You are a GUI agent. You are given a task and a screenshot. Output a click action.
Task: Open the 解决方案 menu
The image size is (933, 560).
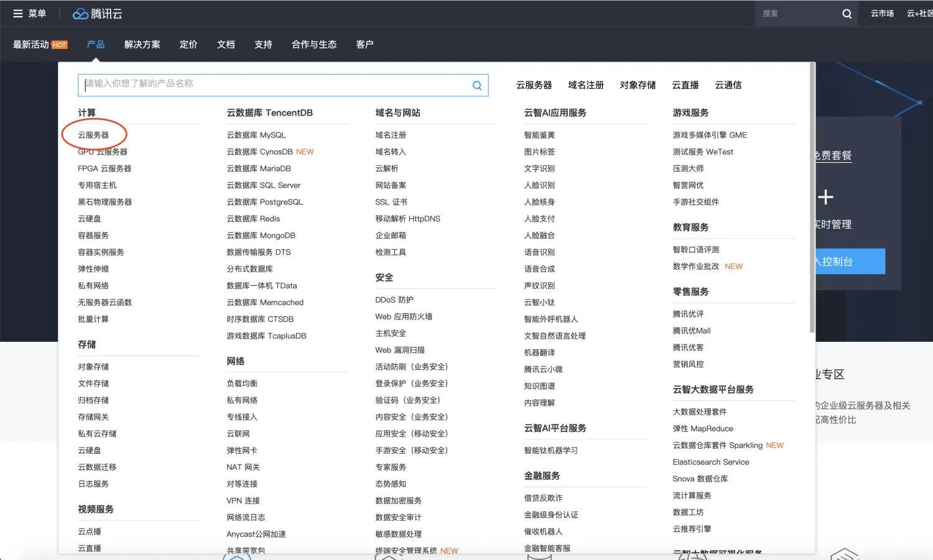[142, 45]
